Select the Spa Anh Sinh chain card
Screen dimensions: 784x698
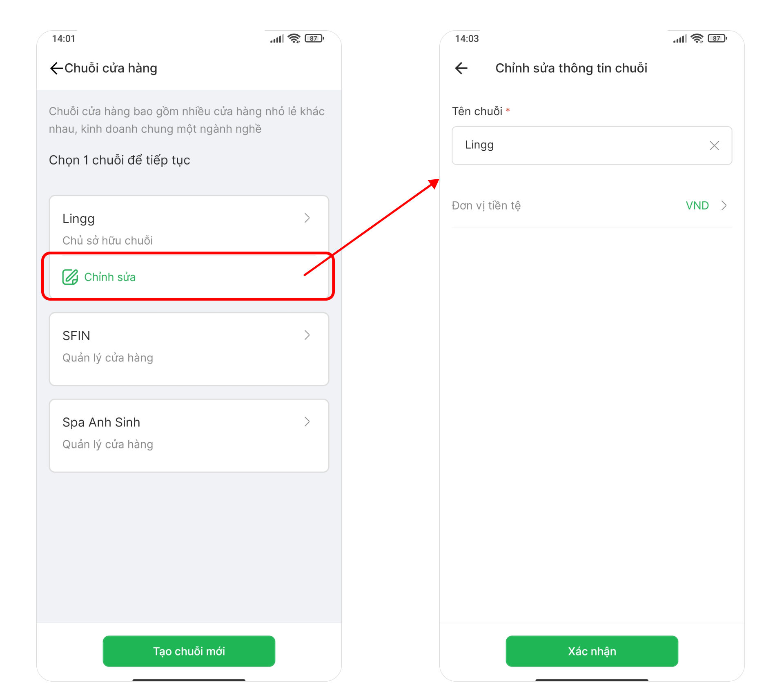189,435
